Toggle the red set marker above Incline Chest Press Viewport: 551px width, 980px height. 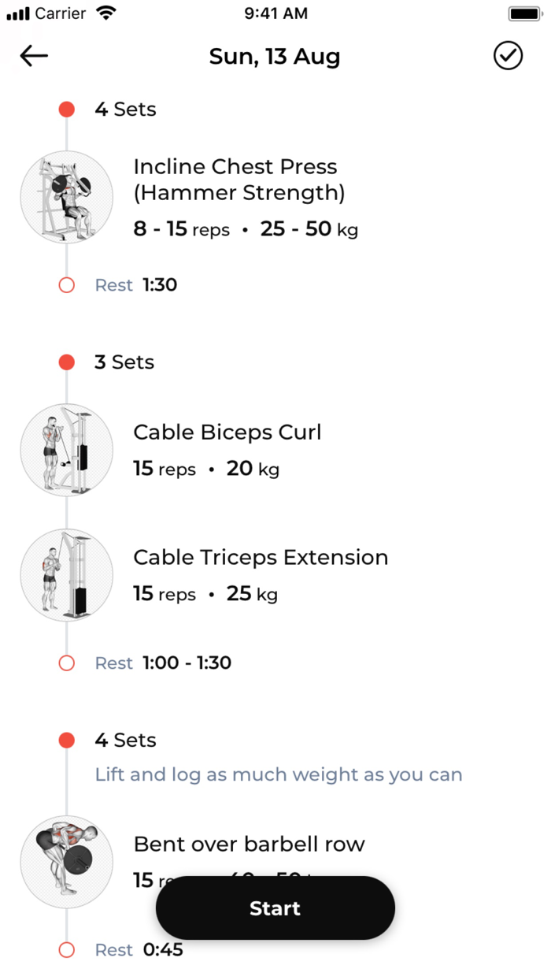pos(66,109)
